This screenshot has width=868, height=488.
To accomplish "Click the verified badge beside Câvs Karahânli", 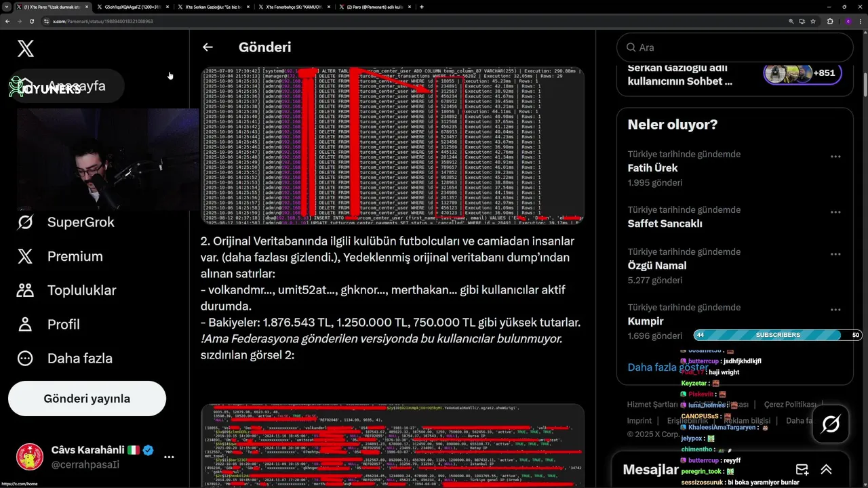I will (x=148, y=450).
